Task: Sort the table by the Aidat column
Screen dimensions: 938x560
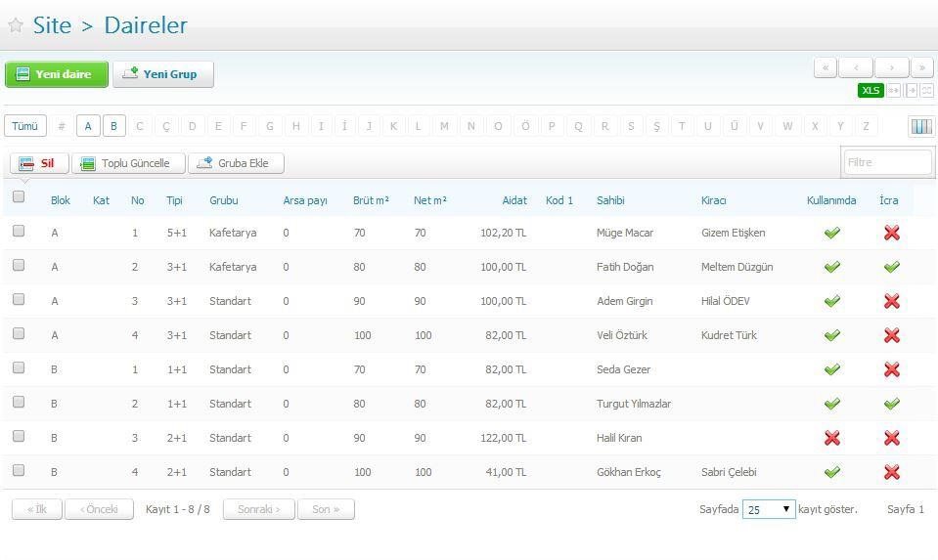Action: pyautogui.click(x=514, y=200)
